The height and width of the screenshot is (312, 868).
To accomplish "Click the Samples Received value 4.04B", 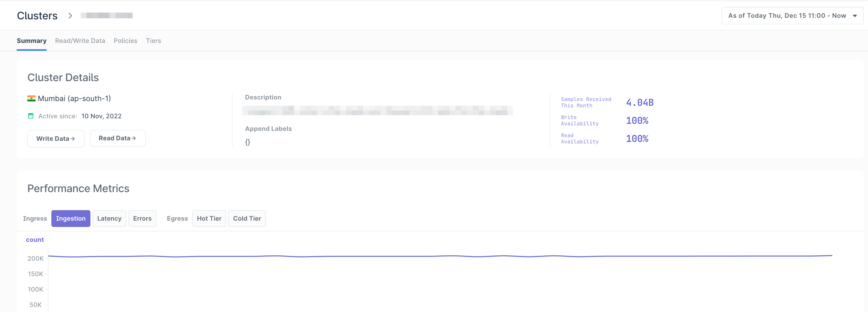I will [x=639, y=102].
